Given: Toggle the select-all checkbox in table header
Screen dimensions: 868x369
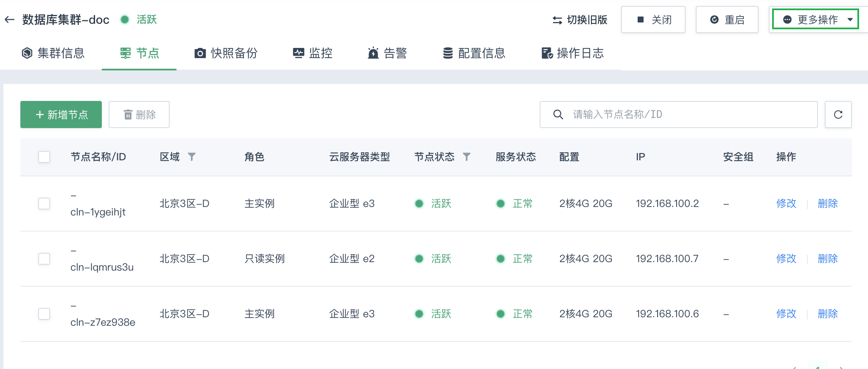Looking at the screenshot, I should coord(44,157).
